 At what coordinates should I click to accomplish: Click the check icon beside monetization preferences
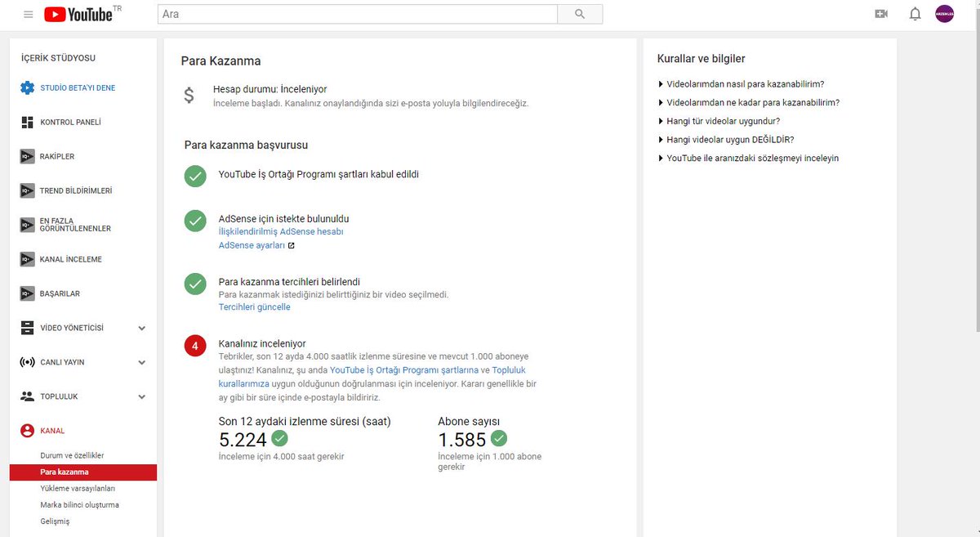click(x=195, y=284)
